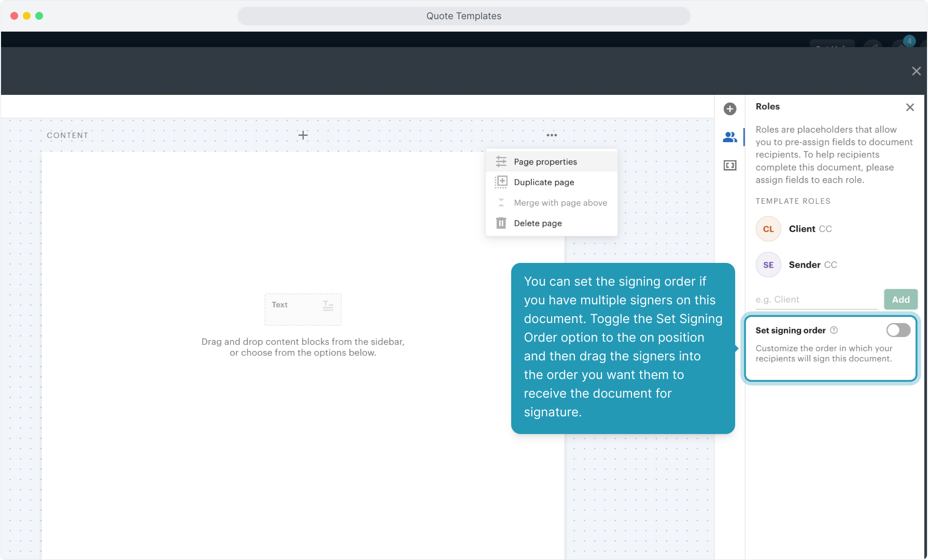Close the Roles panel
This screenshot has width=928, height=560.
(910, 107)
